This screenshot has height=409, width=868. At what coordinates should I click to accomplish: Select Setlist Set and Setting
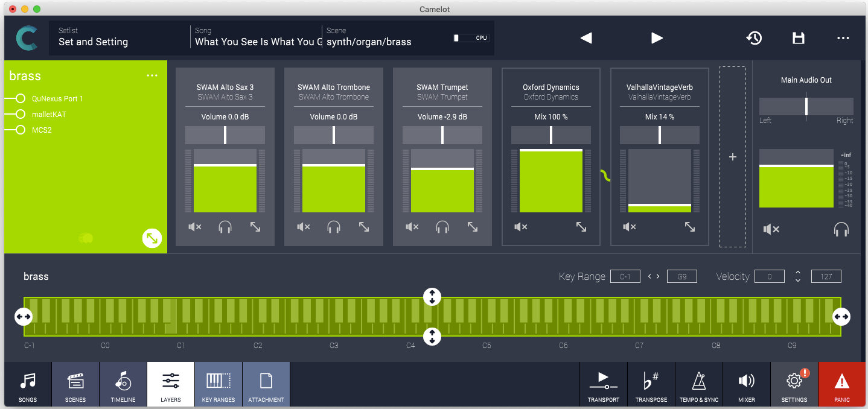(x=121, y=37)
